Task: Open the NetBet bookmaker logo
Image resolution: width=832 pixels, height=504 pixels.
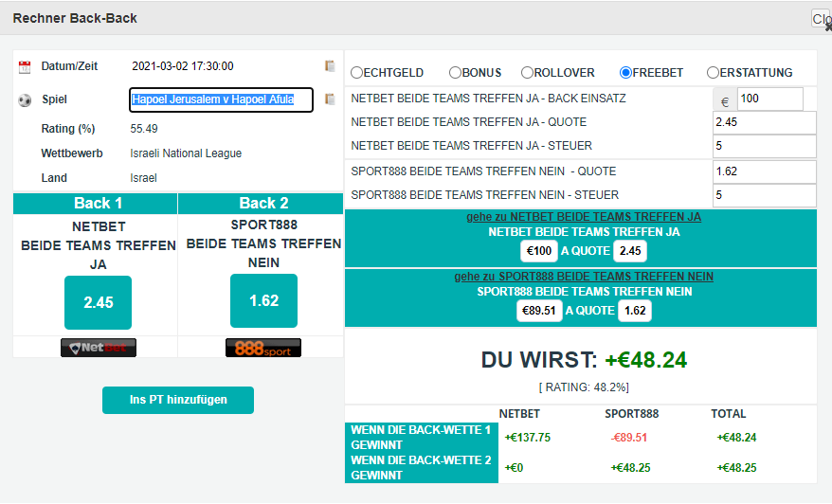Action: (99, 348)
